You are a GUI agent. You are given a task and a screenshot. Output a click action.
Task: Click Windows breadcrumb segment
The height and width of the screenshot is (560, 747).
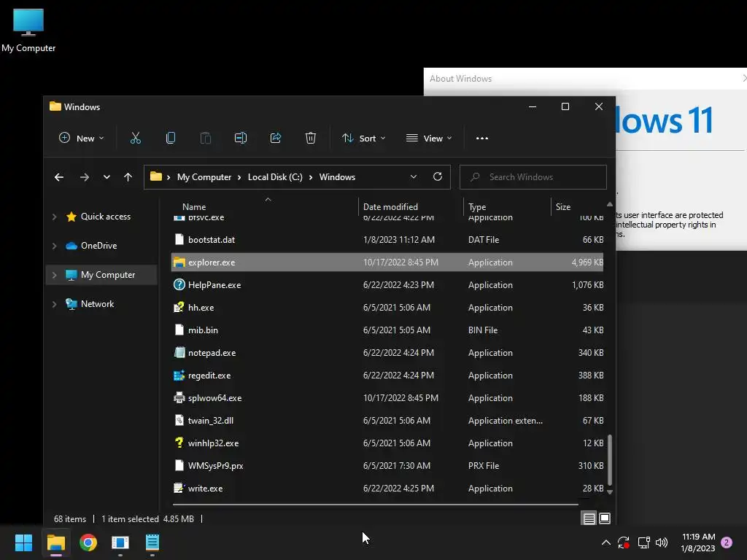point(337,177)
